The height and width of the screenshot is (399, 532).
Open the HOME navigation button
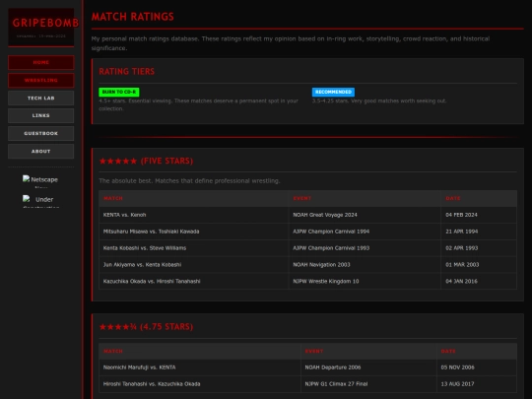click(x=41, y=62)
